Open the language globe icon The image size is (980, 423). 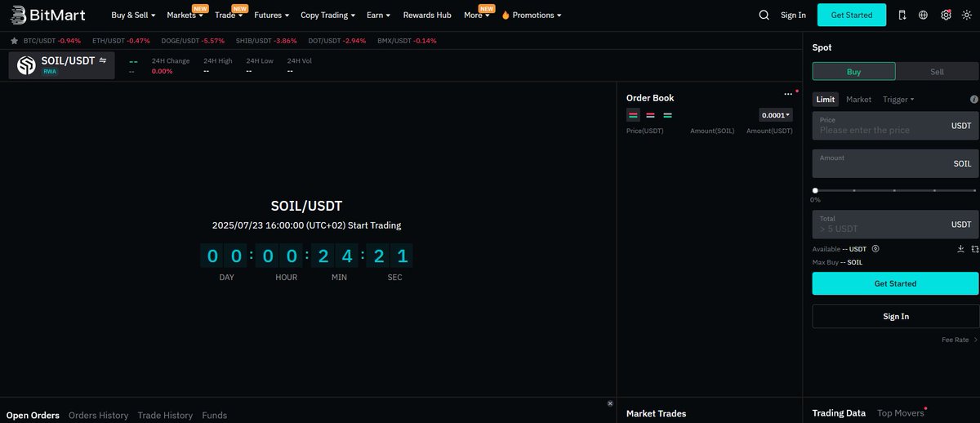pyautogui.click(x=924, y=15)
